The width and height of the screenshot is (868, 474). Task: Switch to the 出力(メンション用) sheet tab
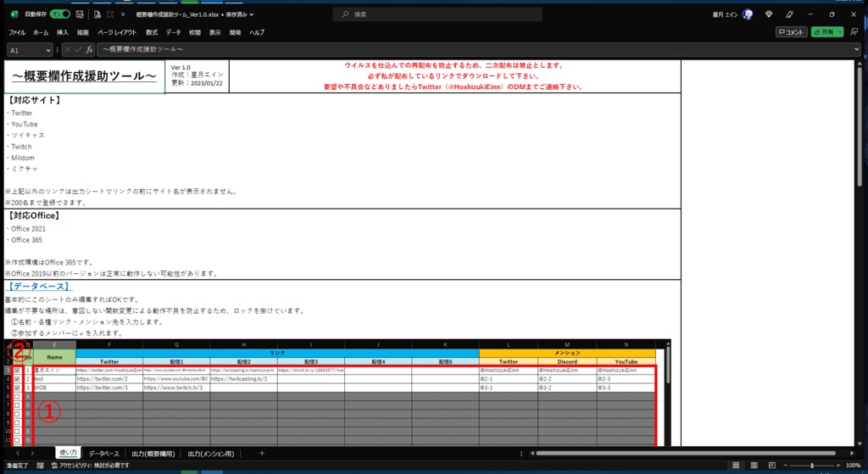click(x=211, y=454)
